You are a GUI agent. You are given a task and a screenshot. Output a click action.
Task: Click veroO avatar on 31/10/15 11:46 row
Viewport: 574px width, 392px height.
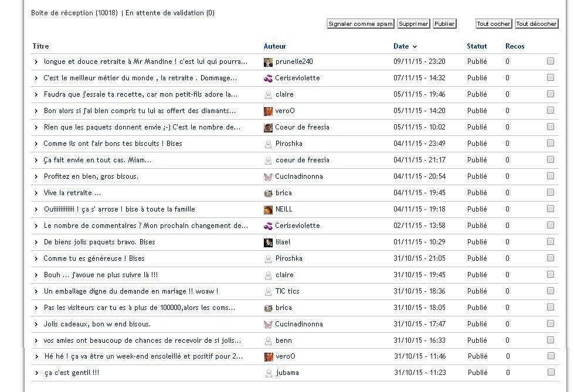(x=269, y=357)
